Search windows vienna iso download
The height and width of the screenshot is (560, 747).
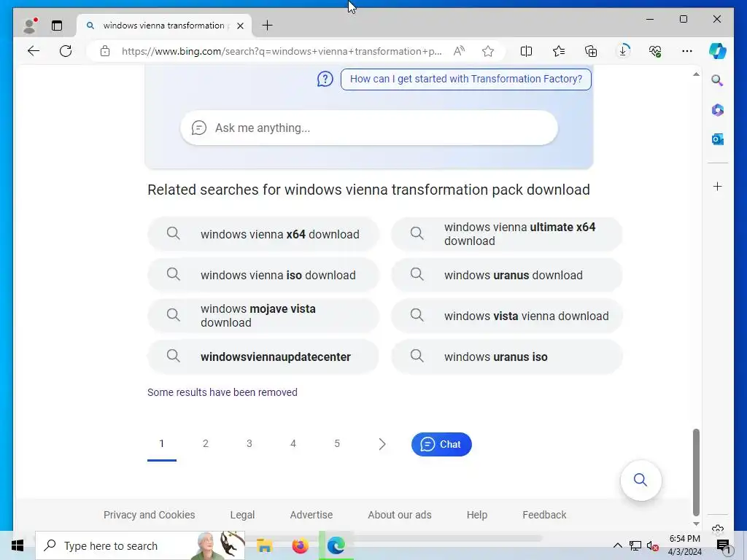263,275
